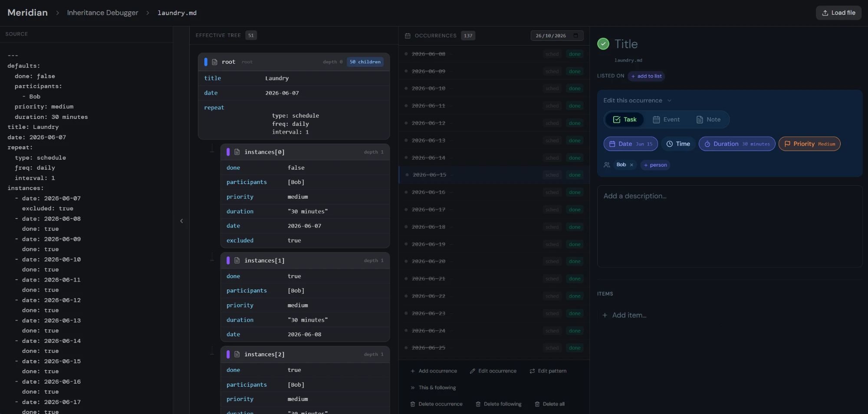
Task: Click the done badge on 2026-06-22 row
Action: (x=575, y=296)
